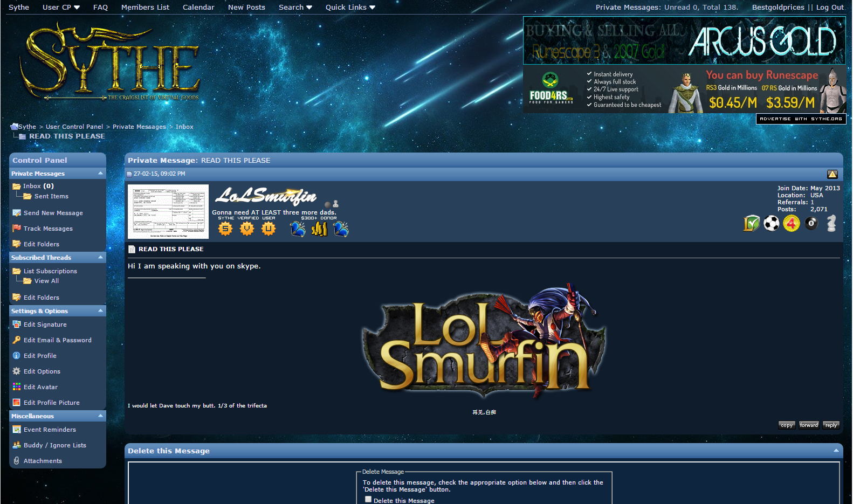Click the Log Out link
Viewport: 853px width, 504px height.
(x=830, y=7)
